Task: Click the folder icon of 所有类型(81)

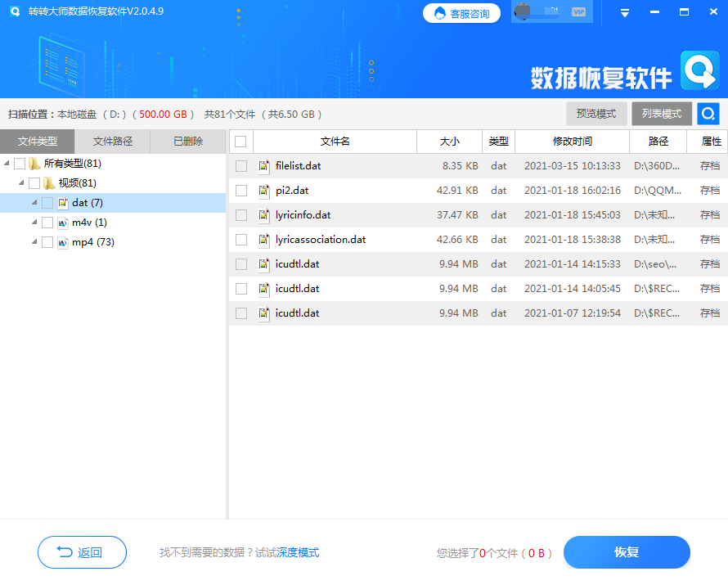Action: [x=33, y=161]
